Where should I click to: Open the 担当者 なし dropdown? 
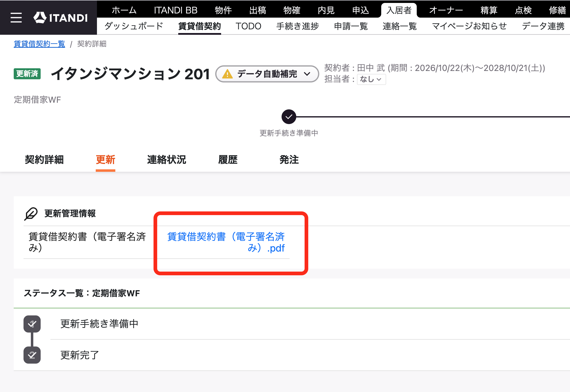pyautogui.click(x=371, y=79)
